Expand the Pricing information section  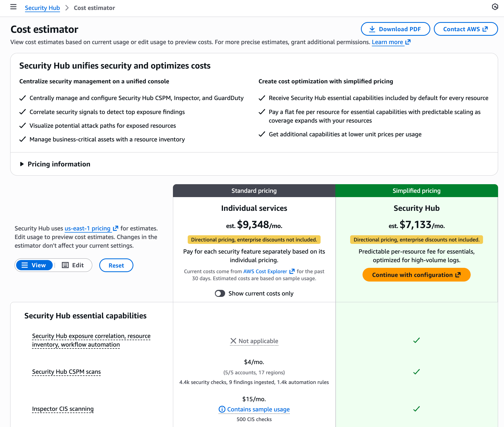pyautogui.click(x=22, y=164)
